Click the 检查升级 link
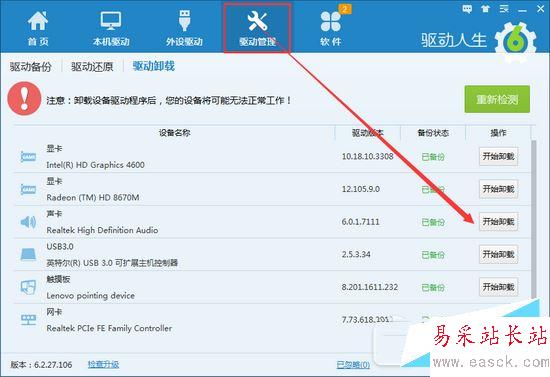 (103, 364)
